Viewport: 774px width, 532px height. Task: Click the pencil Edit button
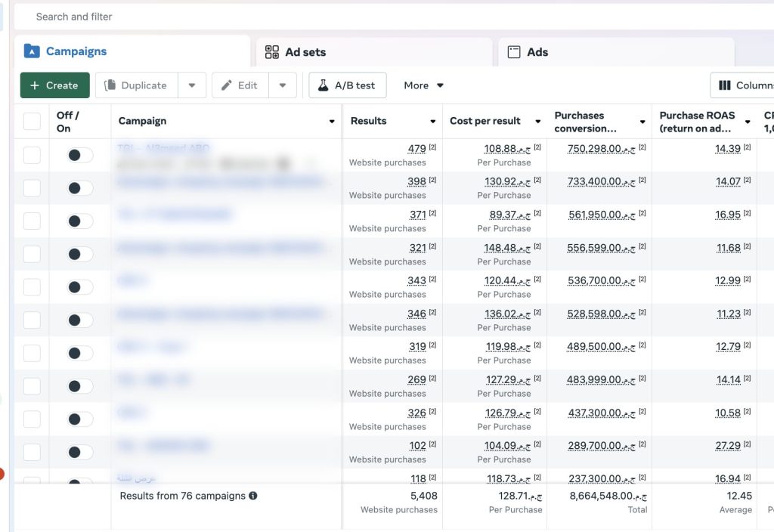pos(240,85)
